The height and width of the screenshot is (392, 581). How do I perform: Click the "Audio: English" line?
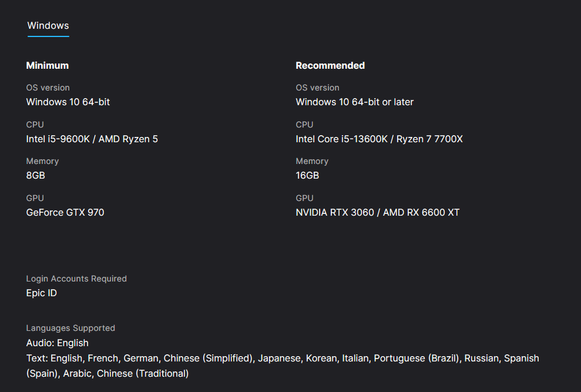tap(58, 343)
